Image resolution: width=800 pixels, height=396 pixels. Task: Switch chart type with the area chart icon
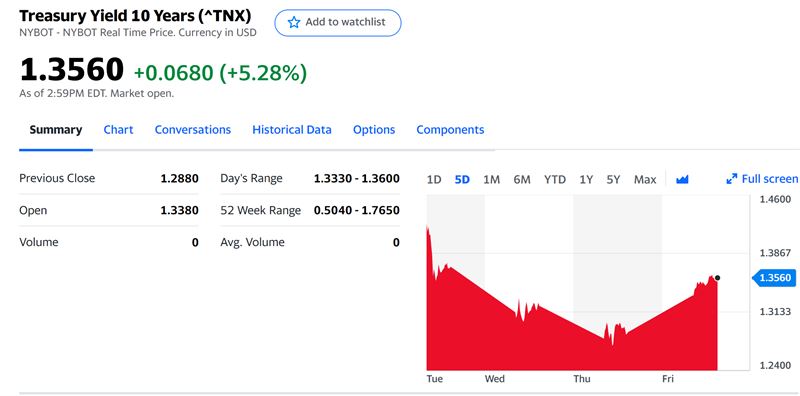pyautogui.click(x=682, y=180)
